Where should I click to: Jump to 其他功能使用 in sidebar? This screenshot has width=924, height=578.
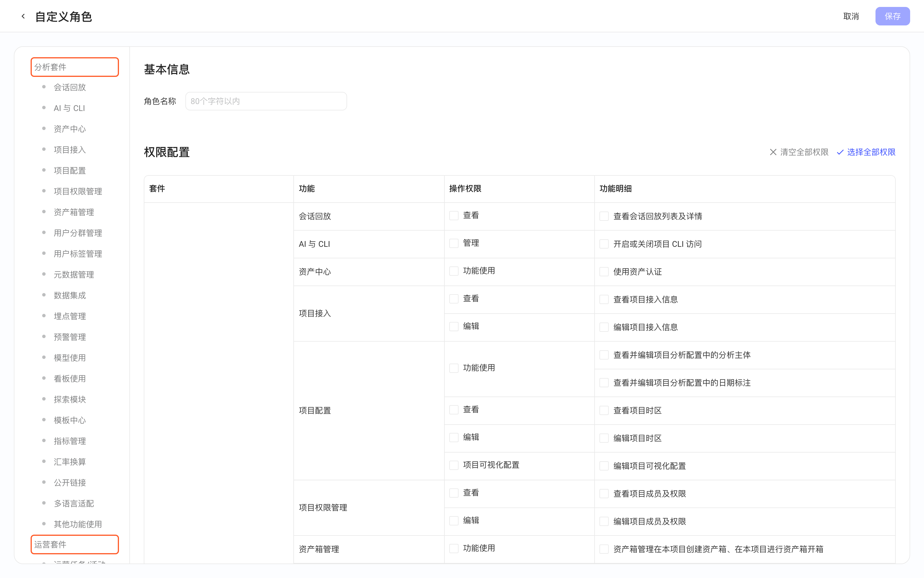click(78, 525)
